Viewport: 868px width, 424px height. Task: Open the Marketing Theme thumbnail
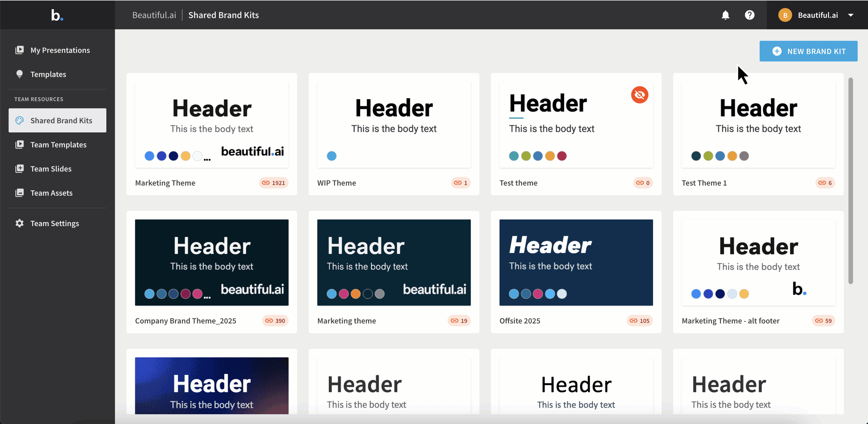coord(212,125)
